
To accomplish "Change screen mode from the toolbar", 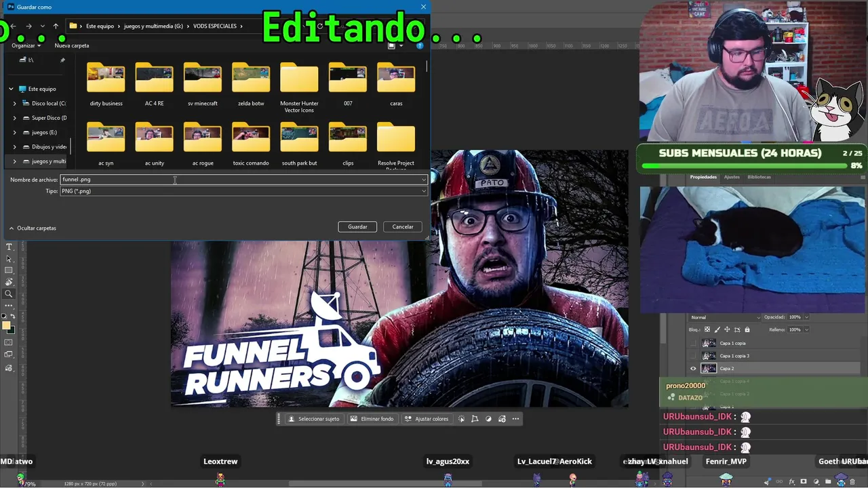I will (x=9, y=355).
